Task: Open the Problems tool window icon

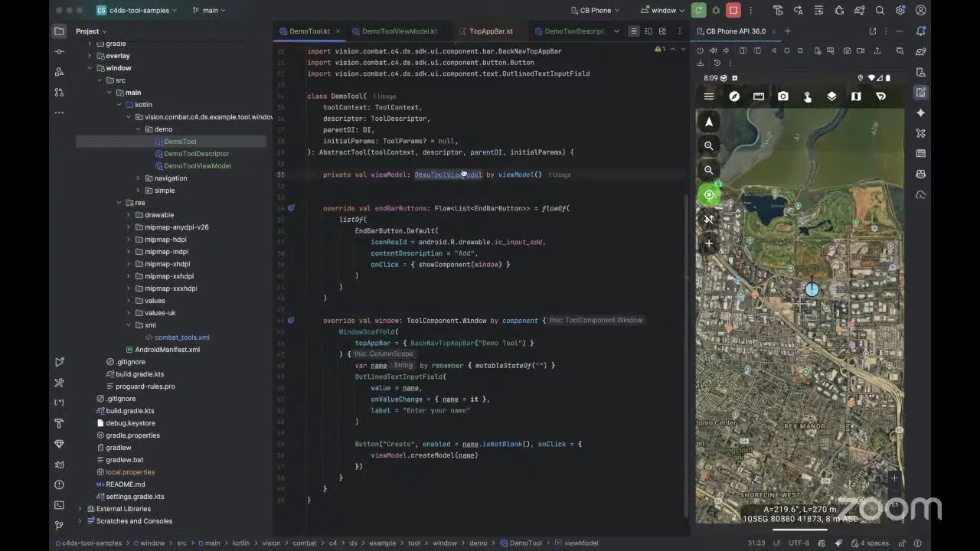Action: coord(60,484)
